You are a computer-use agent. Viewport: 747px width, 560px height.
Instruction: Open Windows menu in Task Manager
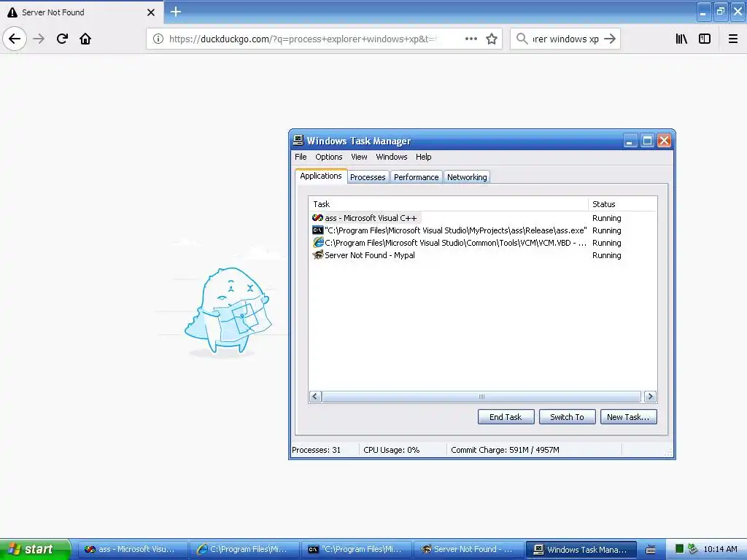coord(392,157)
